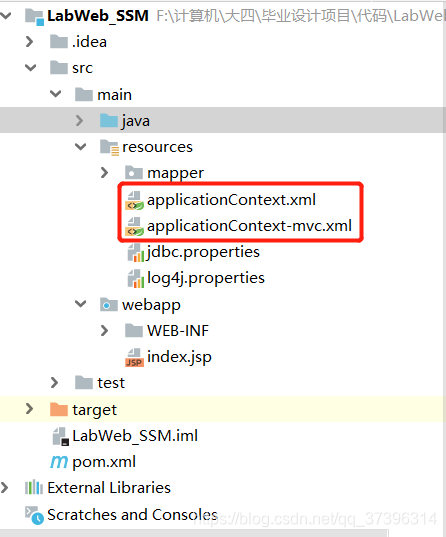Select log4j.properties in the tree
Screen dimensions: 446x537
206,278
